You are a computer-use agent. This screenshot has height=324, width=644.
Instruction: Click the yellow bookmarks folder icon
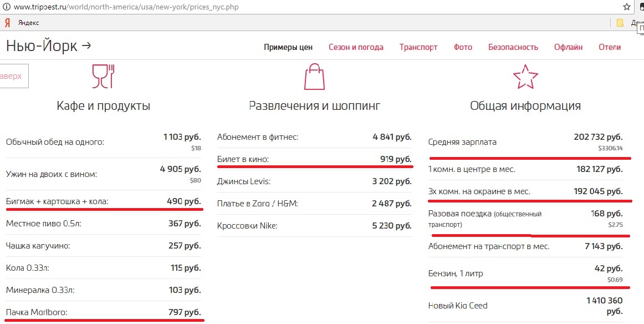[x=620, y=23]
